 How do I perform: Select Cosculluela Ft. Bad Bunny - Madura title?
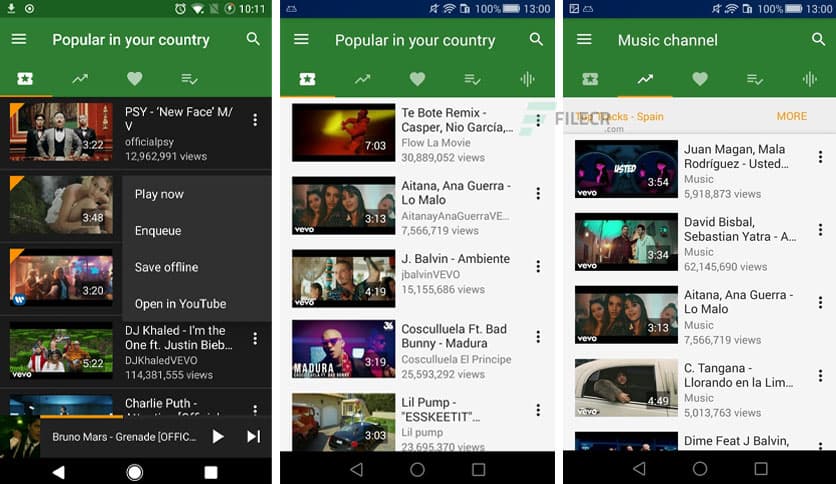454,336
